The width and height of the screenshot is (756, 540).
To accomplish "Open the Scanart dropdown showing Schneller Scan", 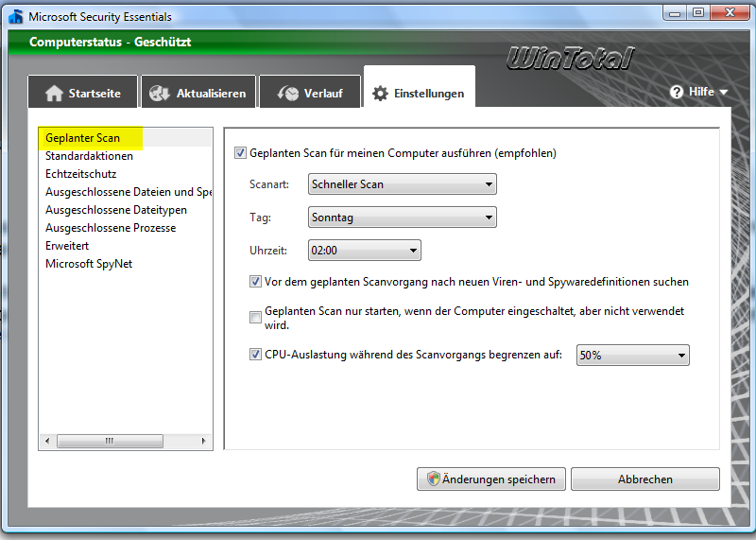I will tap(403, 184).
